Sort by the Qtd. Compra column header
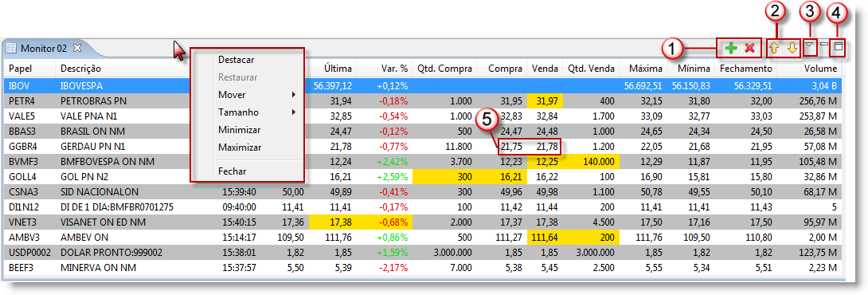This screenshot has width=868, height=295. (444, 69)
